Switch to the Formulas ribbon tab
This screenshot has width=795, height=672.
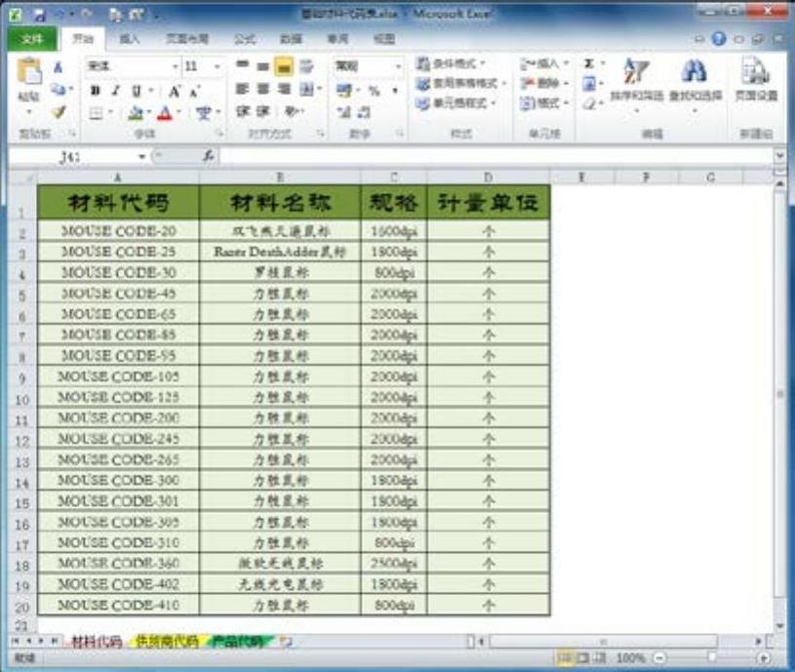pos(245,39)
